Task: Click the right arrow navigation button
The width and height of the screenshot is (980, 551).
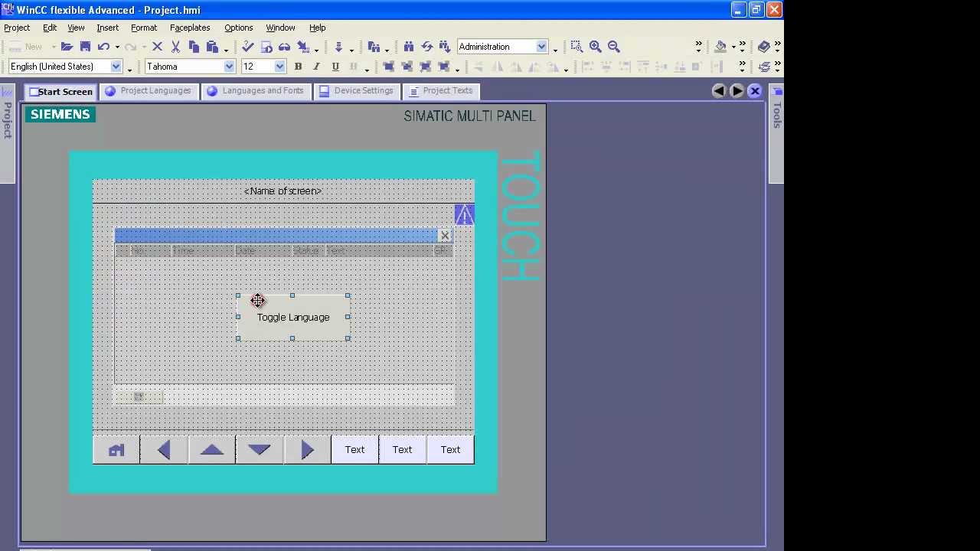Action: coord(307,450)
